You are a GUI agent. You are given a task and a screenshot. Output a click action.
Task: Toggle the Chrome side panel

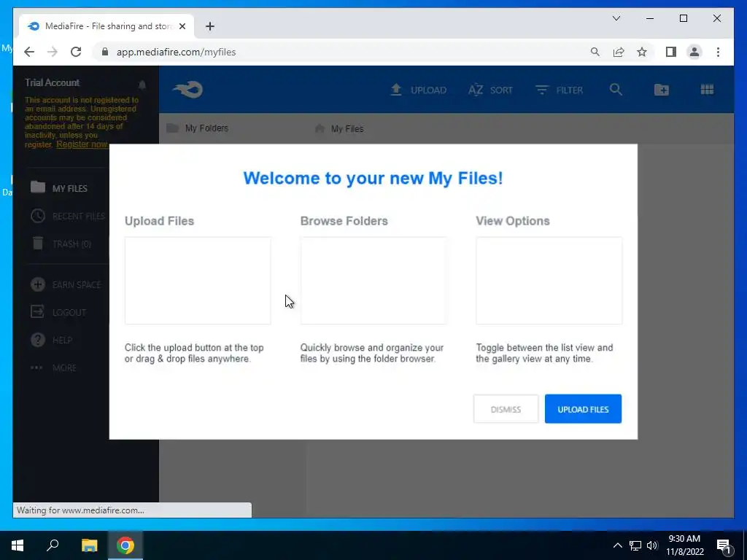pos(671,52)
